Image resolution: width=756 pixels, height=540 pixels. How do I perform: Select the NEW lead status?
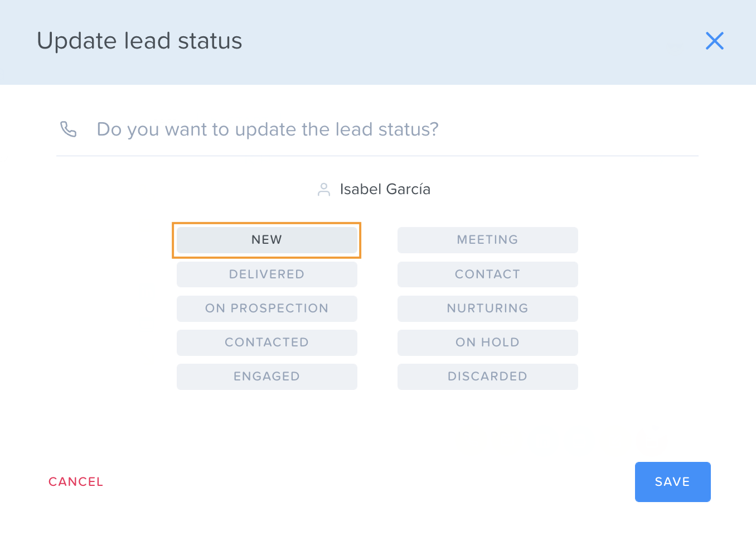pyautogui.click(x=266, y=240)
